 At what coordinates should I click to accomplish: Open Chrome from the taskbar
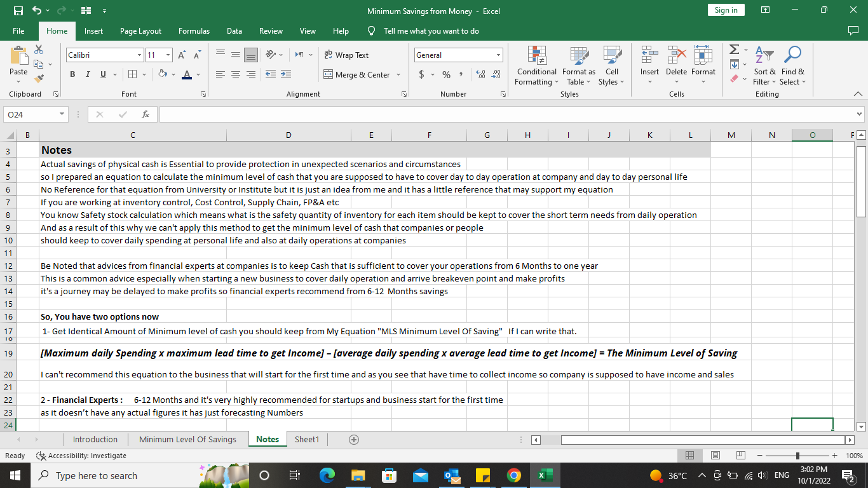click(514, 475)
